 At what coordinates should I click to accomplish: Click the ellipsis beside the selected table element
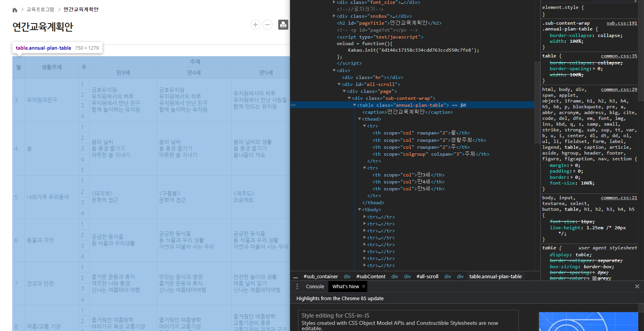click(293, 105)
